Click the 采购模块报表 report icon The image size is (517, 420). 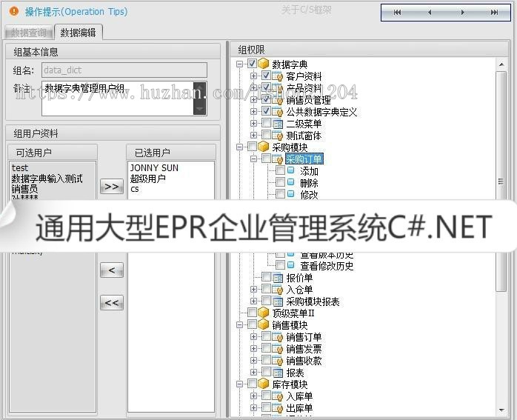pyautogui.click(x=278, y=301)
